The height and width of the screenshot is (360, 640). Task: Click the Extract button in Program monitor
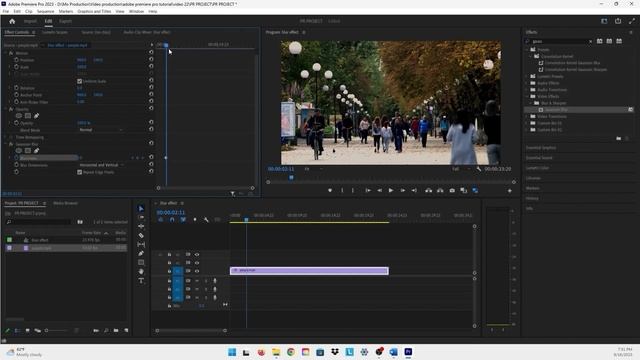click(440, 190)
